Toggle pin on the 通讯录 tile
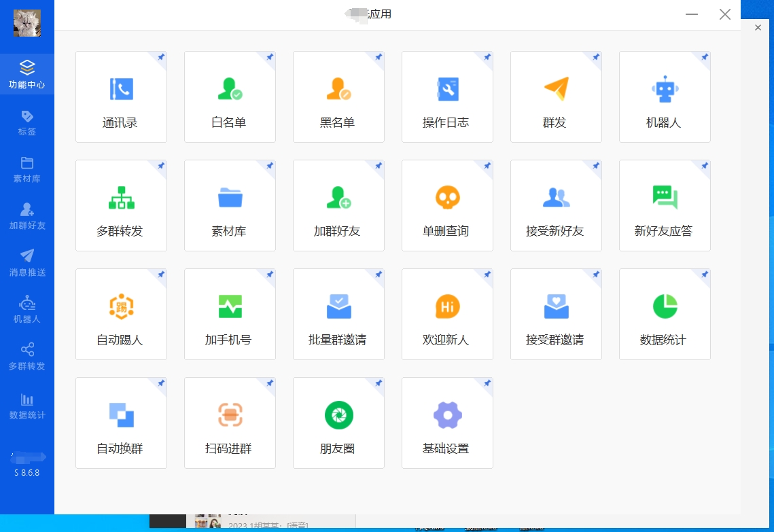The width and height of the screenshot is (774, 532). (161, 57)
